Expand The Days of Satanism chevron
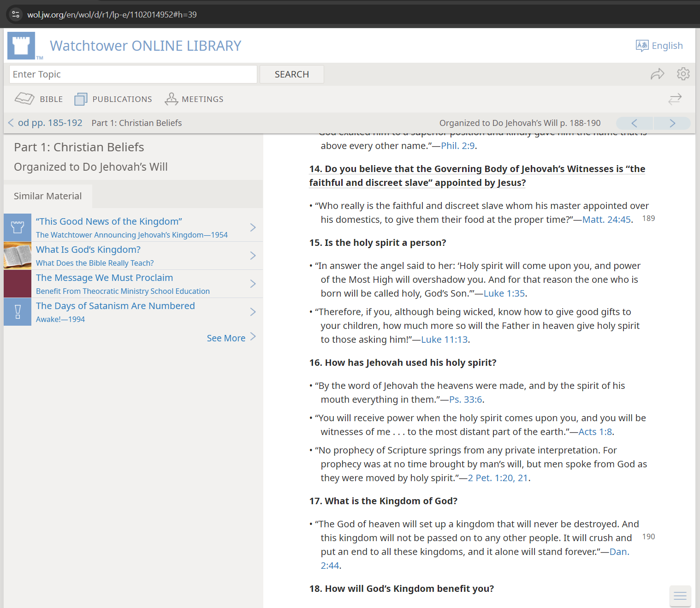This screenshot has width=700, height=608. click(253, 312)
